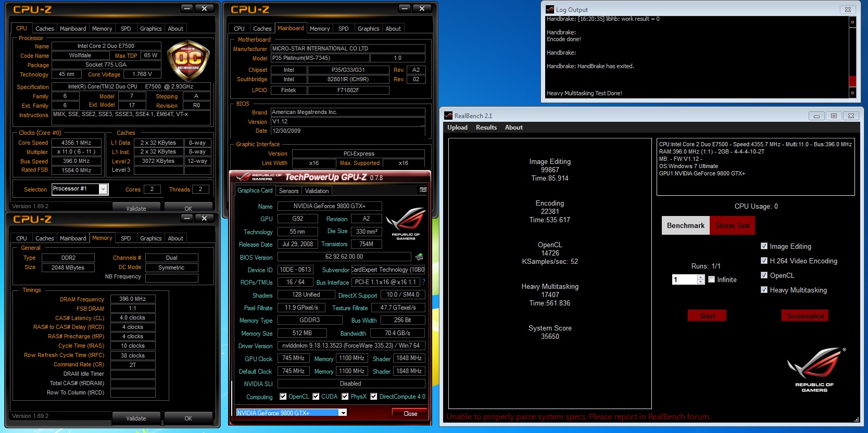Viewport: 868px width, 433px height.
Task: Click OK in the Memory CPU-Z window
Action: [x=188, y=418]
